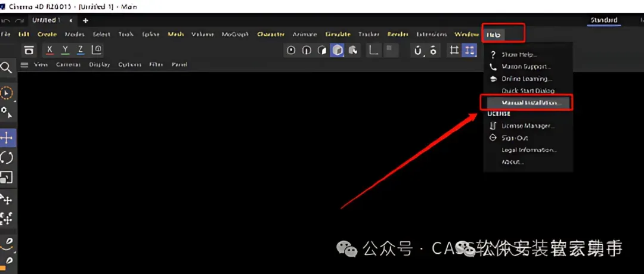Open the viewport Panel menu
The image size is (644, 274).
point(179,65)
